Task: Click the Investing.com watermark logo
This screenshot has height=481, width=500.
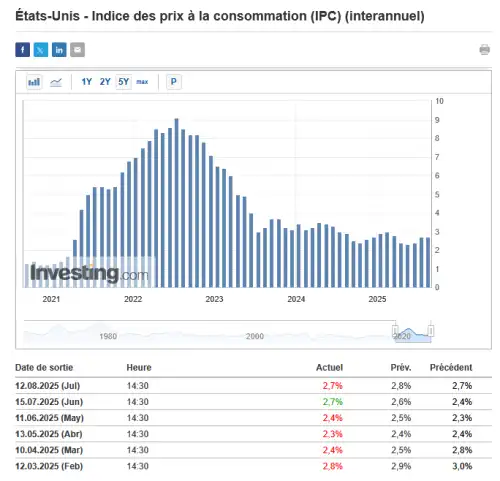Action: pyautogui.click(x=89, y=273)
